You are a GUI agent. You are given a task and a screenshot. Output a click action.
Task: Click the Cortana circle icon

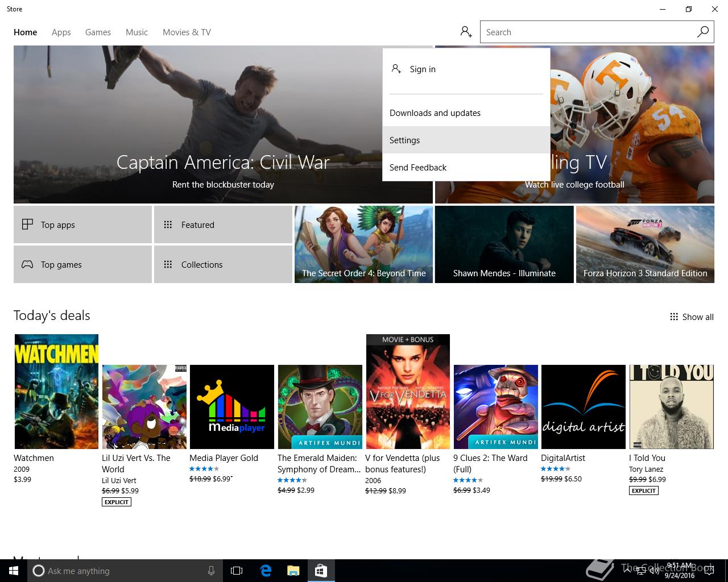point(39,571)
